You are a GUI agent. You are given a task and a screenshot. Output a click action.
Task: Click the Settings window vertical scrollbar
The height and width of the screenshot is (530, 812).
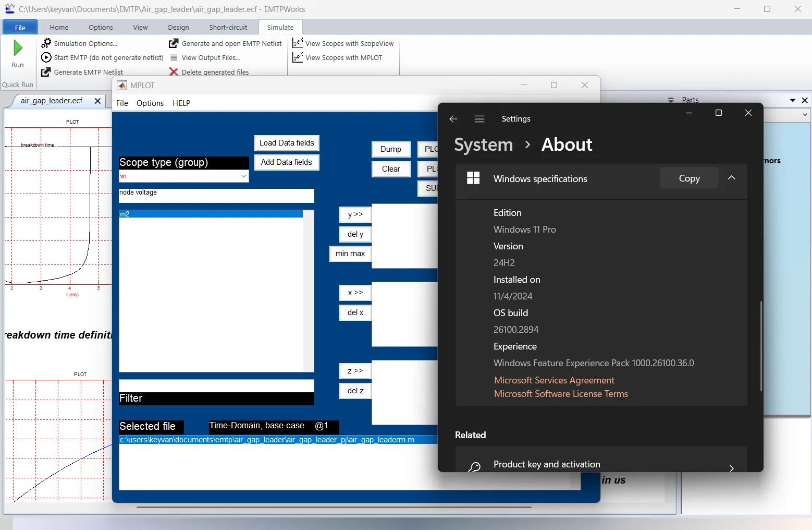[x=761, y=346]
